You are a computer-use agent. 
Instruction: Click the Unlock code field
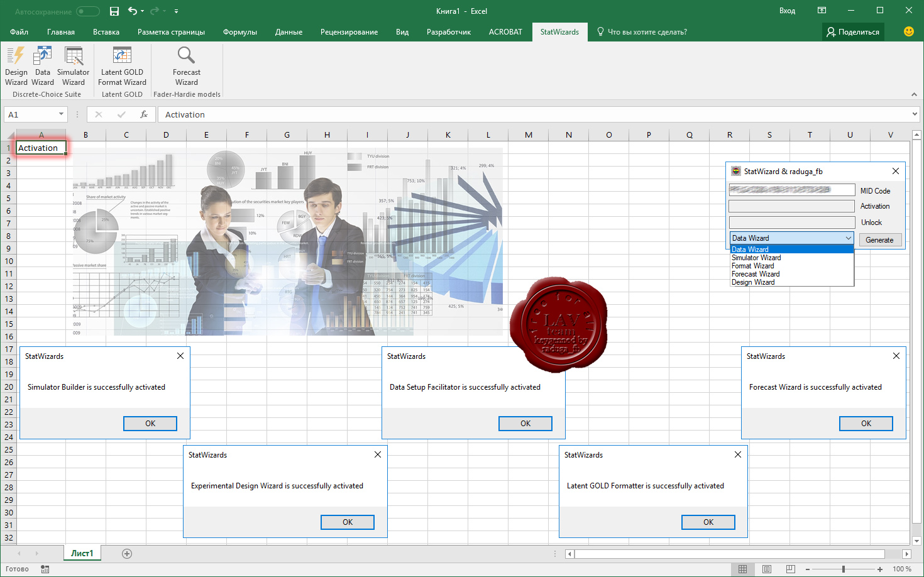pyautogui.click(x=791, y=223)
